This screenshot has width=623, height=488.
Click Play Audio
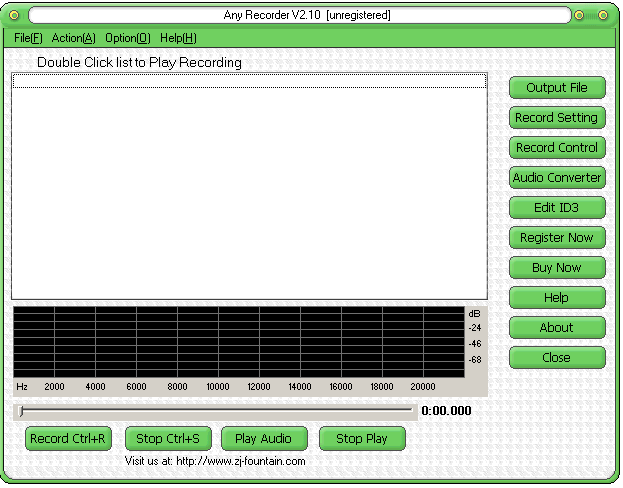264,439
